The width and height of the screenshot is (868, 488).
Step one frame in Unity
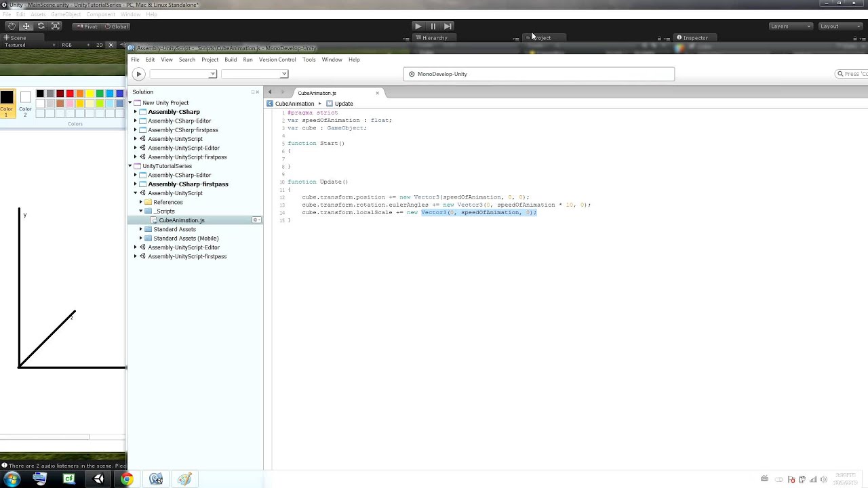(x=448, y=26)
